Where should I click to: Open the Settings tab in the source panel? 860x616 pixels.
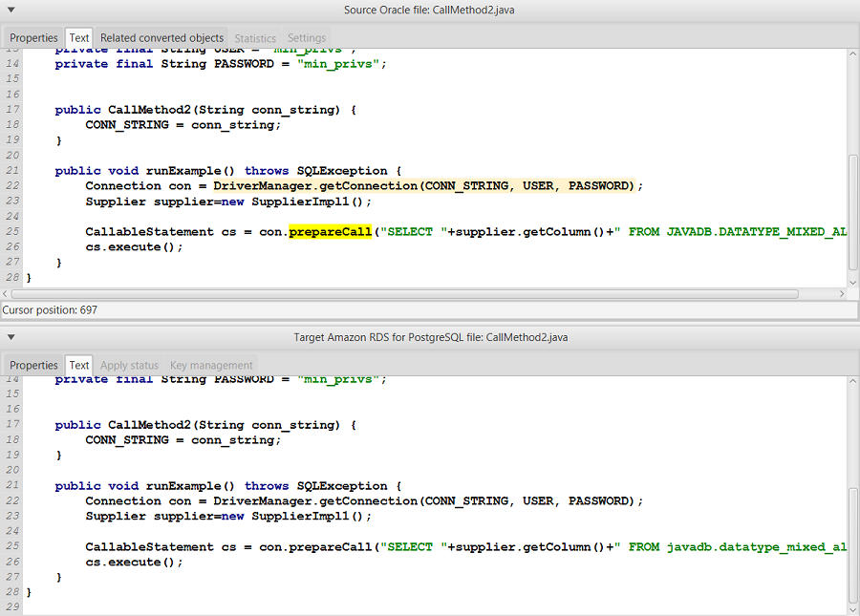tap(307, 37)
